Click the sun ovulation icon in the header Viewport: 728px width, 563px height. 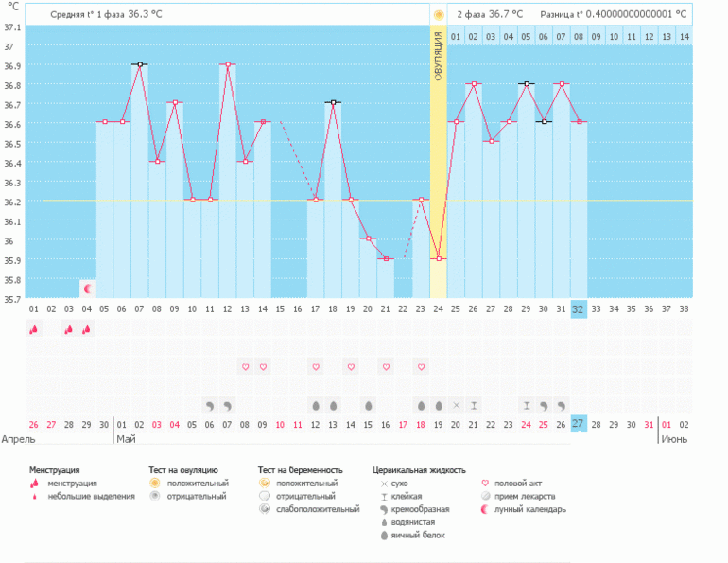click(x=438, y=15)
